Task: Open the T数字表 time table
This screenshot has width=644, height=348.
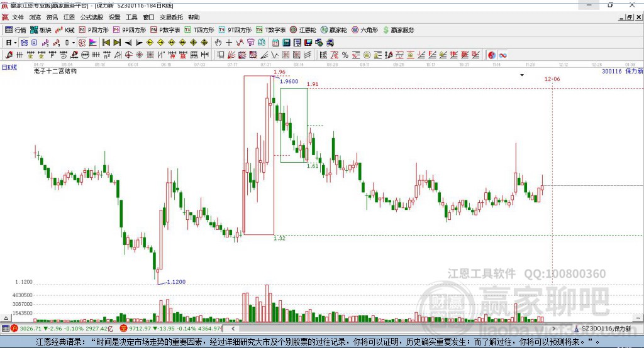Action: (270, 30)
